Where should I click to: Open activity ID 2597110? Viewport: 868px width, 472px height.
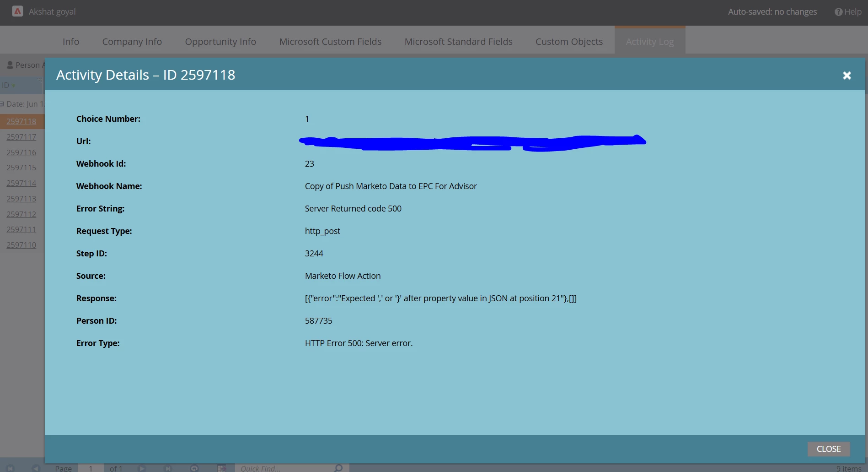[x=21, y=245]
